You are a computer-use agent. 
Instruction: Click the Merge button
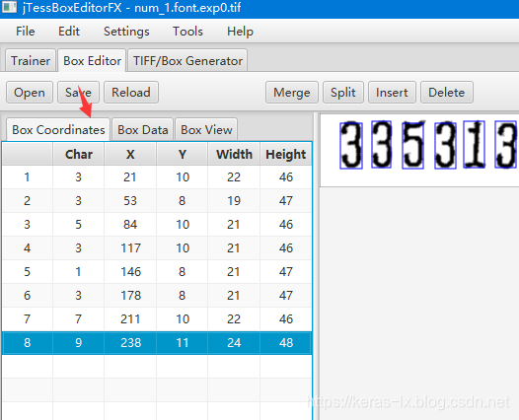point(292,93)
